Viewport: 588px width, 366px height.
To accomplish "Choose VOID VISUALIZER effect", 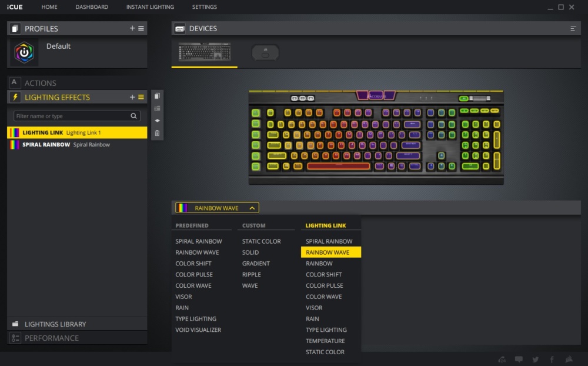I will [x=198, y=330].
